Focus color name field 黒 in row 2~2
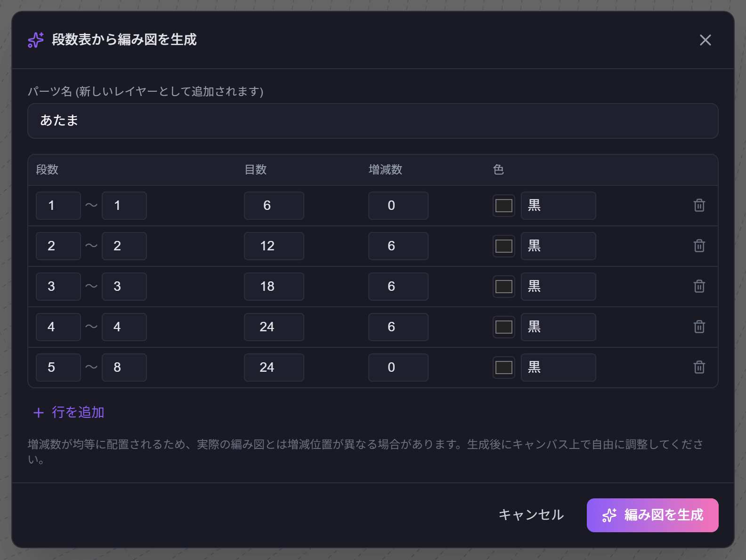 pos(559,246)
